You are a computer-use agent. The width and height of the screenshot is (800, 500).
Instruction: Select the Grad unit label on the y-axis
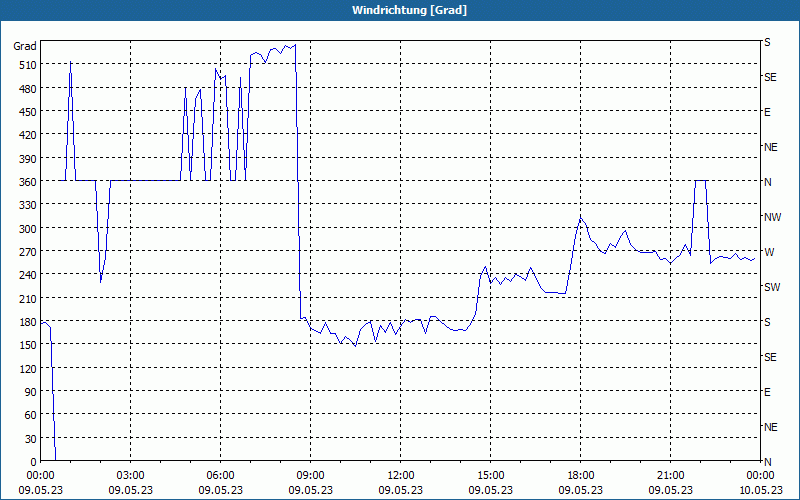(x=24, y=46)
